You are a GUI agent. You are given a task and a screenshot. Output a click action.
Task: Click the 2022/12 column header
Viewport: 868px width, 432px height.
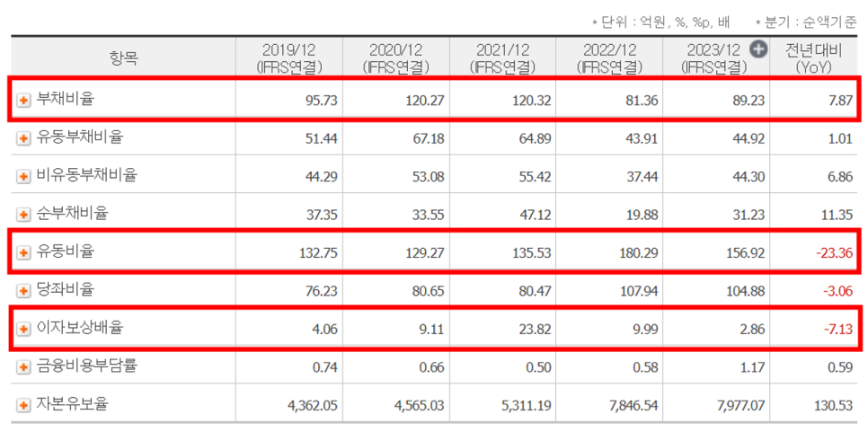coord(609,58)
